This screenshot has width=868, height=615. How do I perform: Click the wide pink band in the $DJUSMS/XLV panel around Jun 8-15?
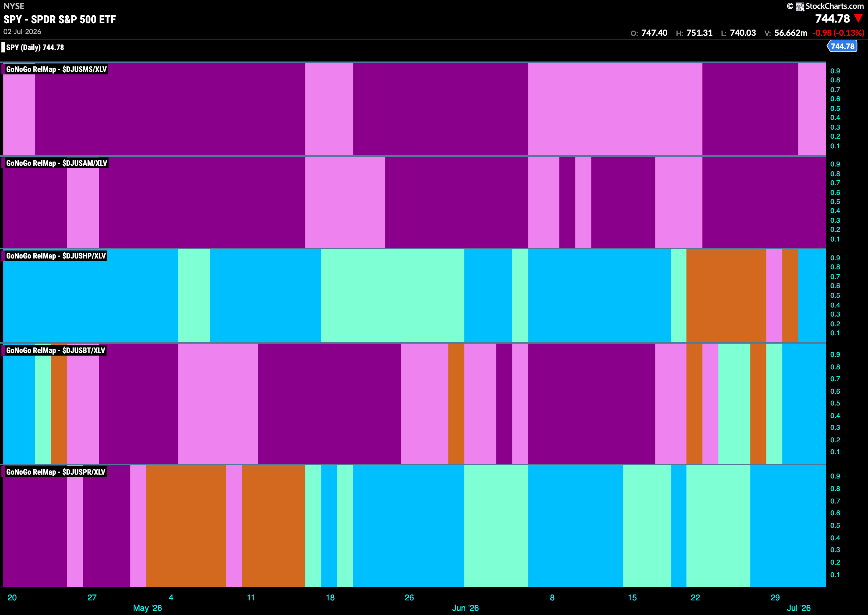pyautogui.click(x=615, y=109)
